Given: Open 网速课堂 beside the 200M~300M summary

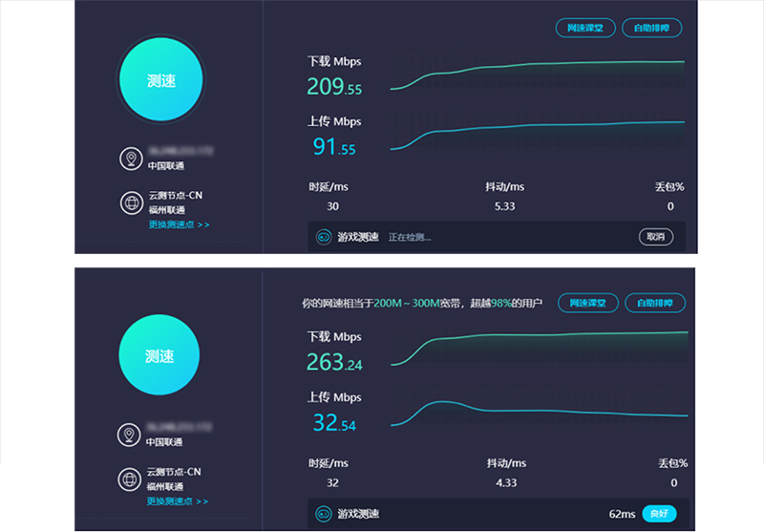Looking at the screenshot, I should (x=587, y=303).
